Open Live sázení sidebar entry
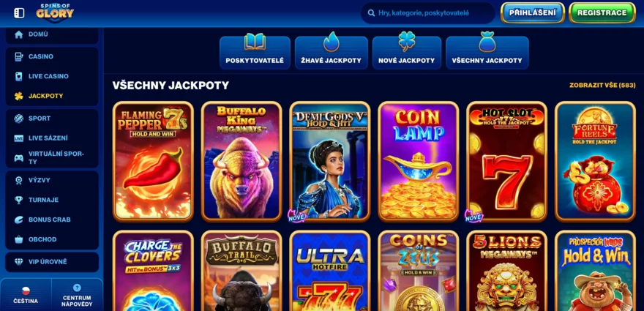 [52, 138]
